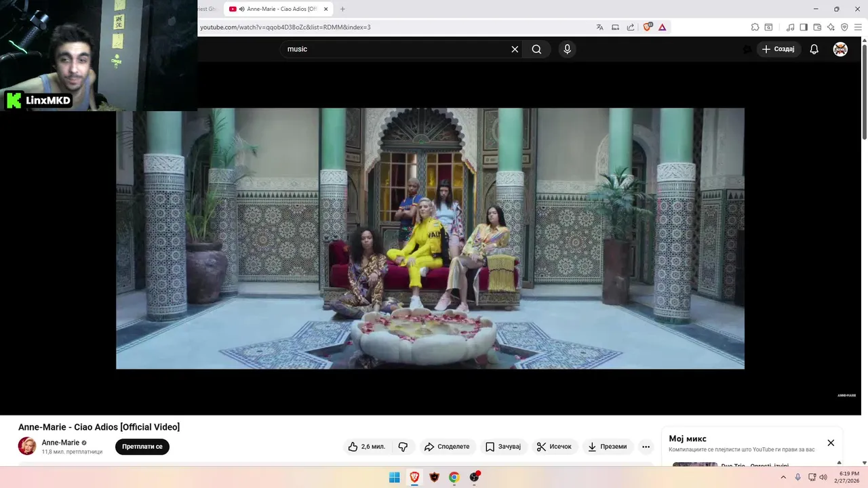Click the Brave translate page icon

(599, 27)
